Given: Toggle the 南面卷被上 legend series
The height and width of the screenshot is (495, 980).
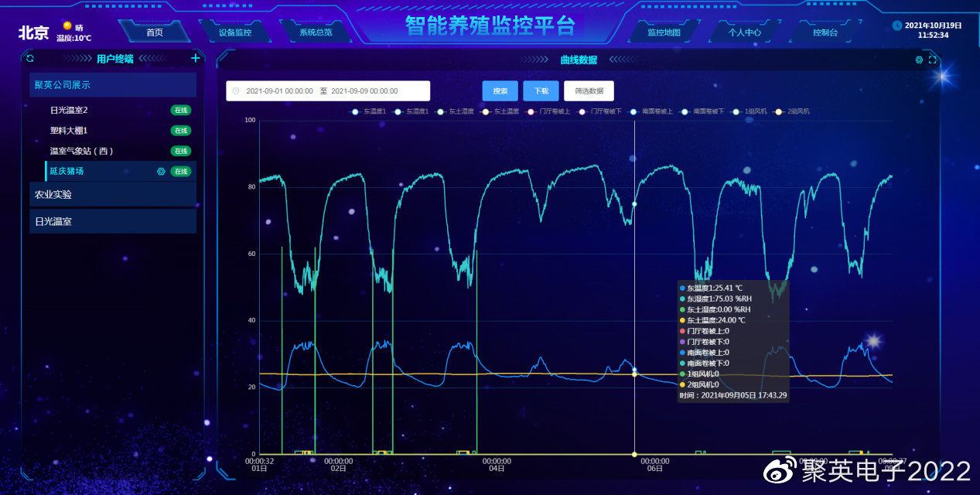Looking at the screenshot, I should click(x=650, y=111).
